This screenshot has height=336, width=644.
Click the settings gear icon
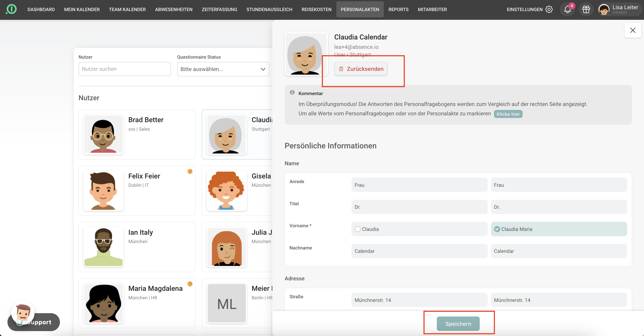click(x=549, y=10)
